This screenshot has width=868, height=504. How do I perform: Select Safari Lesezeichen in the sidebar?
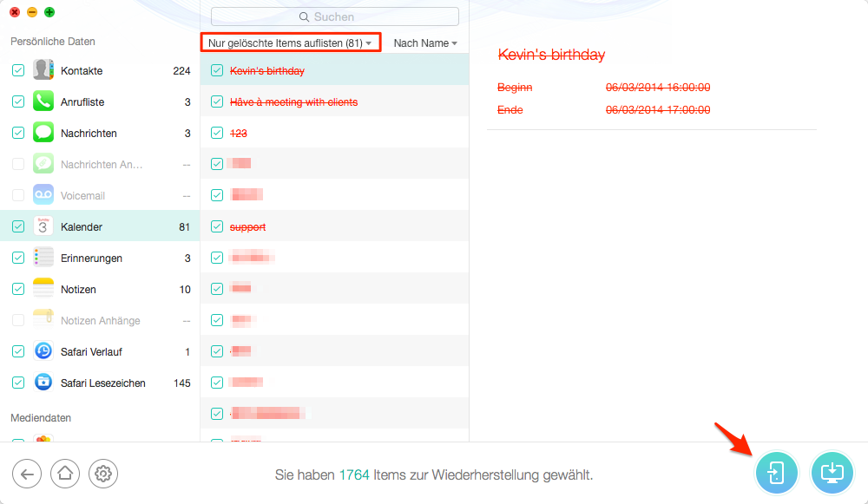point(100,383)
